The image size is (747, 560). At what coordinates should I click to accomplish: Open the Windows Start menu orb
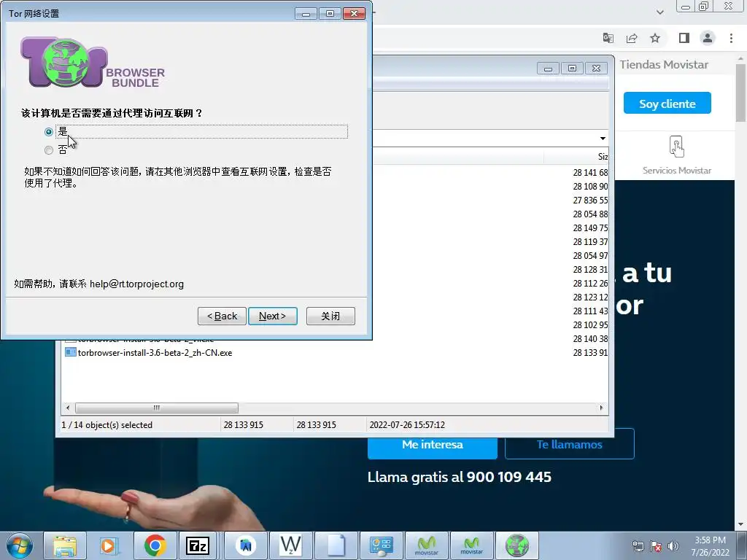[x=20, y=545]
